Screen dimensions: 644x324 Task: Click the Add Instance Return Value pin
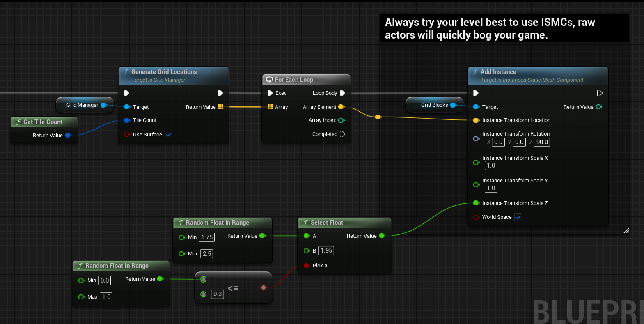[x=599, y=107]
